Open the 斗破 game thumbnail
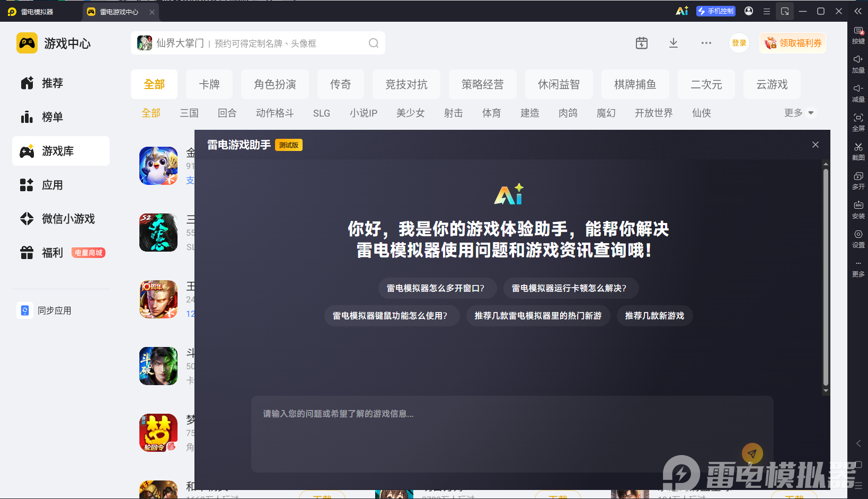This screenshot has height=499, width=868. [158, 366]
